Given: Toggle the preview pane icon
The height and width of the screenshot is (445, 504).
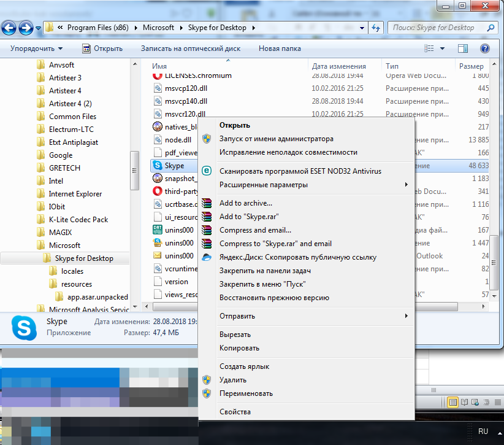Looking at the screenshot, I should 463,48.
